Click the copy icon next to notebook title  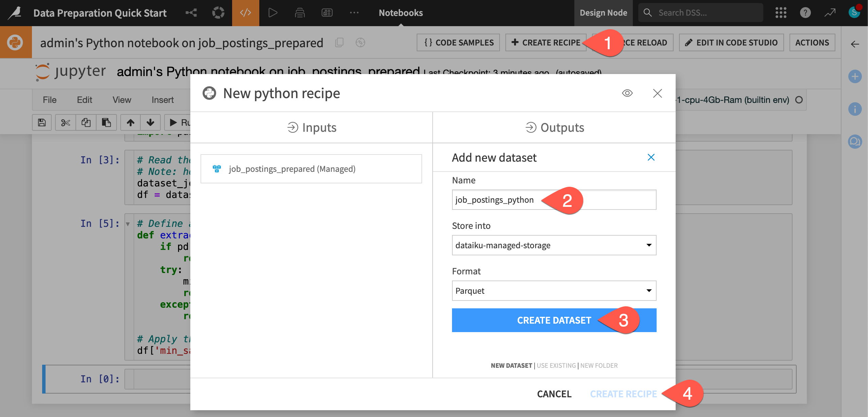(x=339, y=42)
